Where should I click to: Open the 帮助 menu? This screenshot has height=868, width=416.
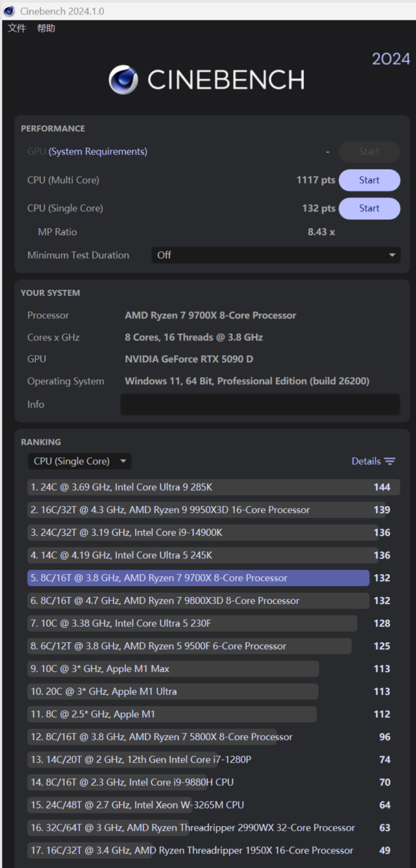coord(46,28)
